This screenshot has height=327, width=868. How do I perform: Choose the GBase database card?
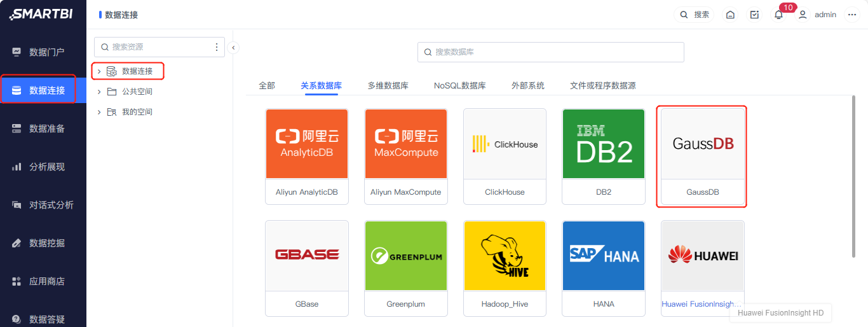click(307, 268)
